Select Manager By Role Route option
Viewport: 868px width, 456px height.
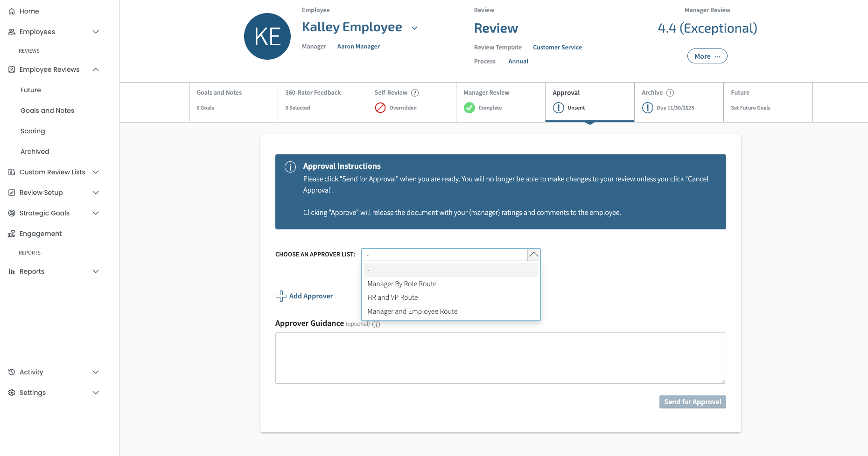[x=451, y=284]
